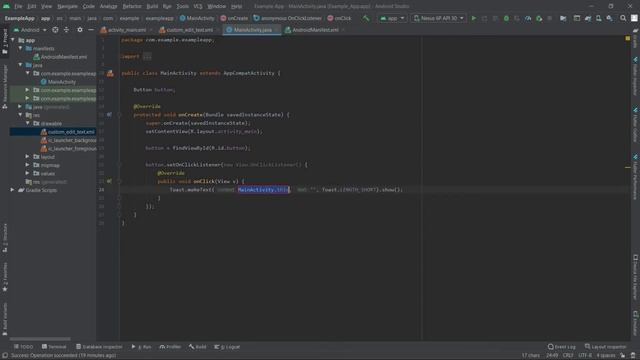Click the warning indicator at top of editor
This screenshot has width=640, height=360.
pyautogui.click(x=628, y=38)
